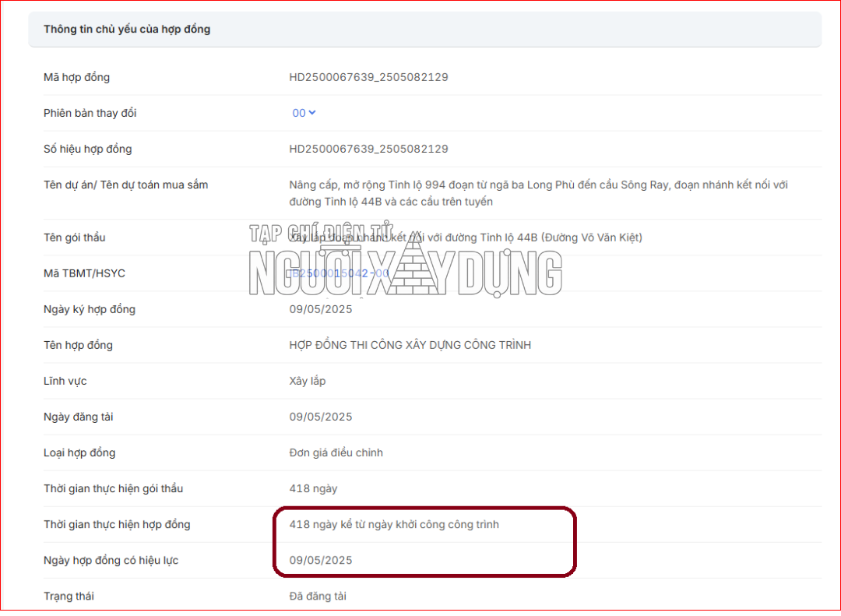Select the Ngày hợp đồng có hiệu lực date 09/05/2025
The height and width of the screenshot is (616, 841).
(321, 561)
